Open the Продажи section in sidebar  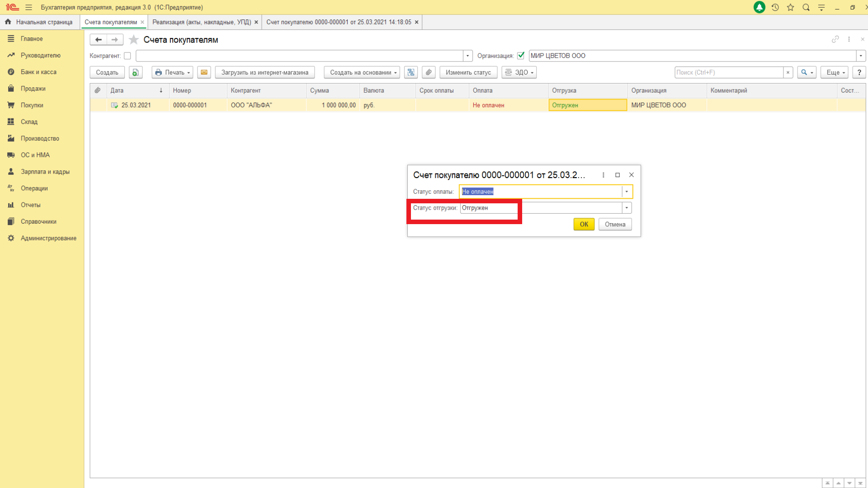coord(33,89)
